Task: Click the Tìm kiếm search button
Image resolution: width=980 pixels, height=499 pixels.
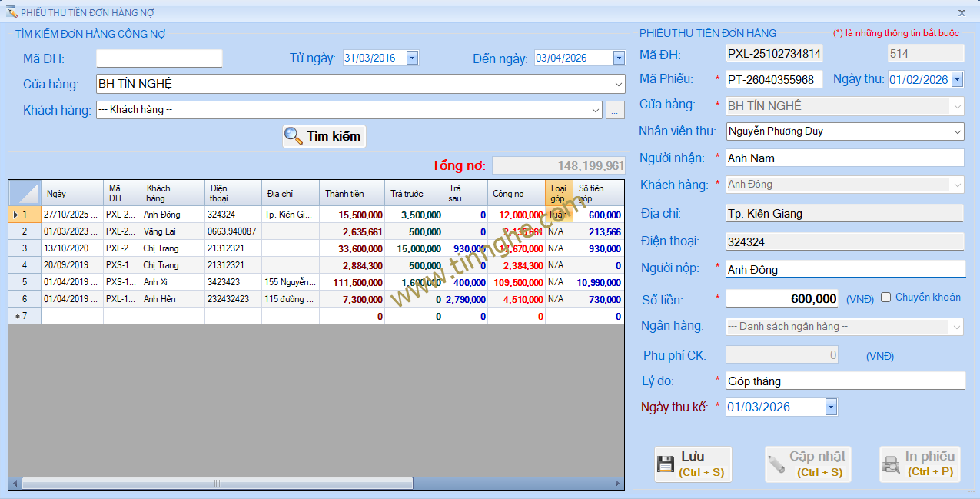Action: [x=324, y=136]
